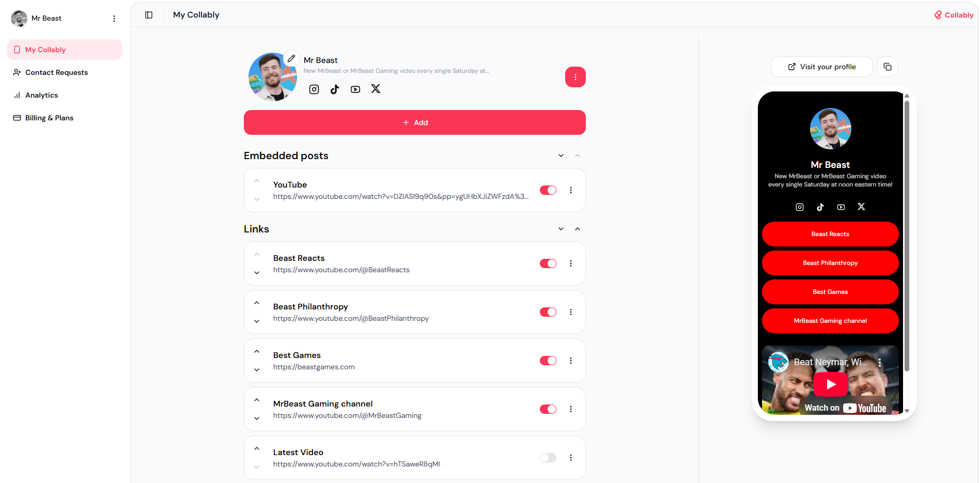Open options for Best Games link

coord(571,361)
